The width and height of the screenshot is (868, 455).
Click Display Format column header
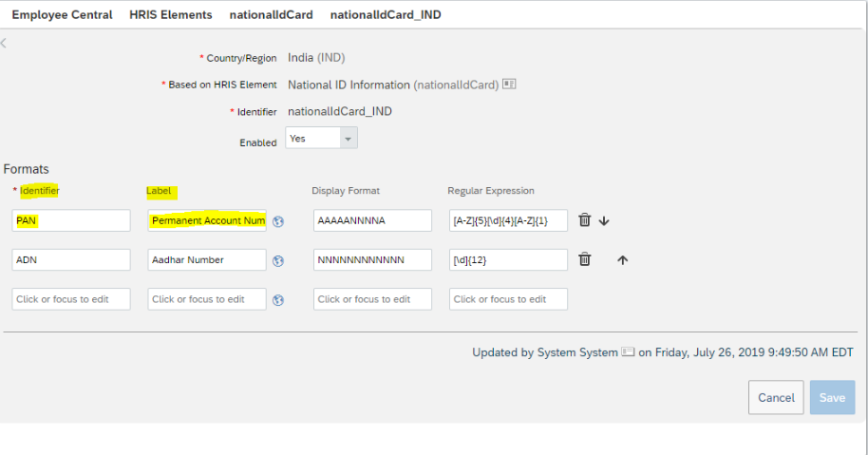pyautogui.click(x=346, y=190)
